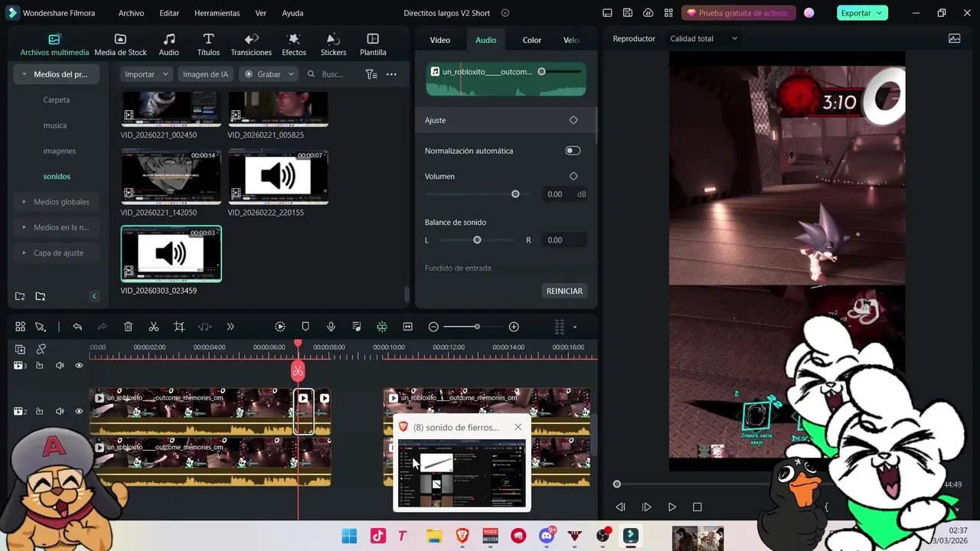Image resolution: width=980 pixels, height=551 pixels.
Task: Click the Delete trash icon in timeline toolbar
Action: tap(128, 327)
